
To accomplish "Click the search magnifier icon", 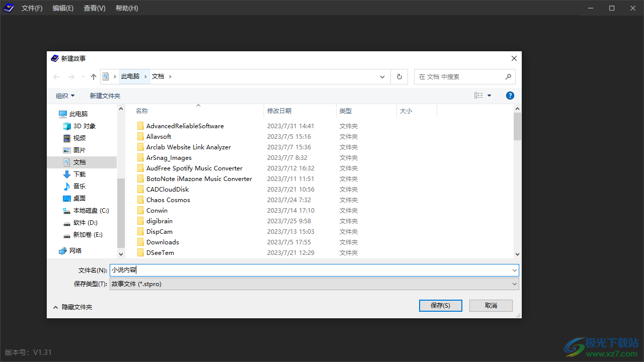I will coord(508,76).
